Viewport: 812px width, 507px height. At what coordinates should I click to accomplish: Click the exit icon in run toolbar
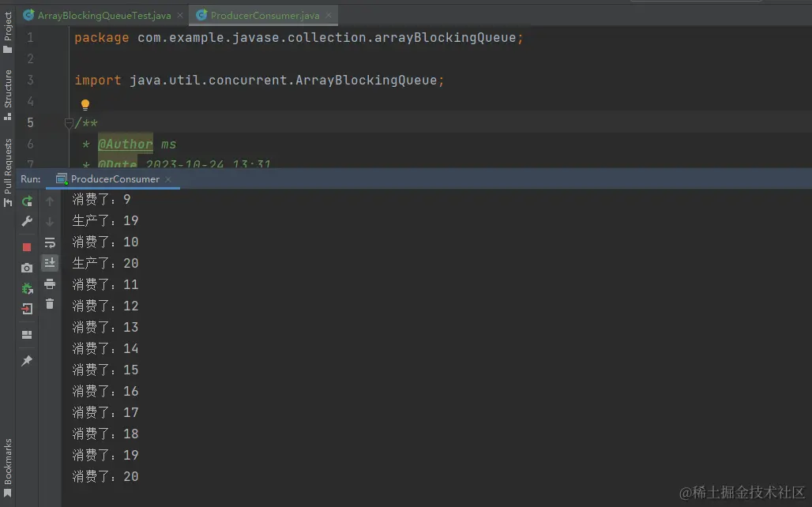pyautogui.click(x=27, y=309)
